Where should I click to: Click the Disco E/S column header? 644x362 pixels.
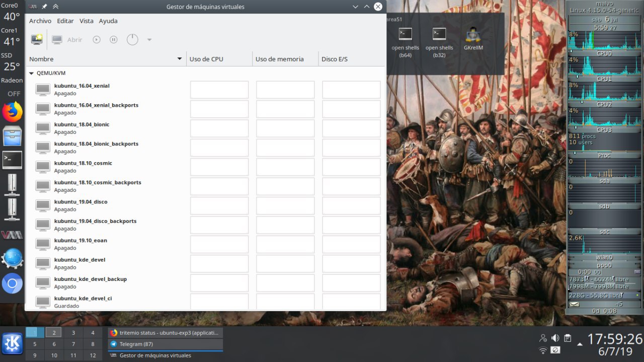tap(352, 59)
